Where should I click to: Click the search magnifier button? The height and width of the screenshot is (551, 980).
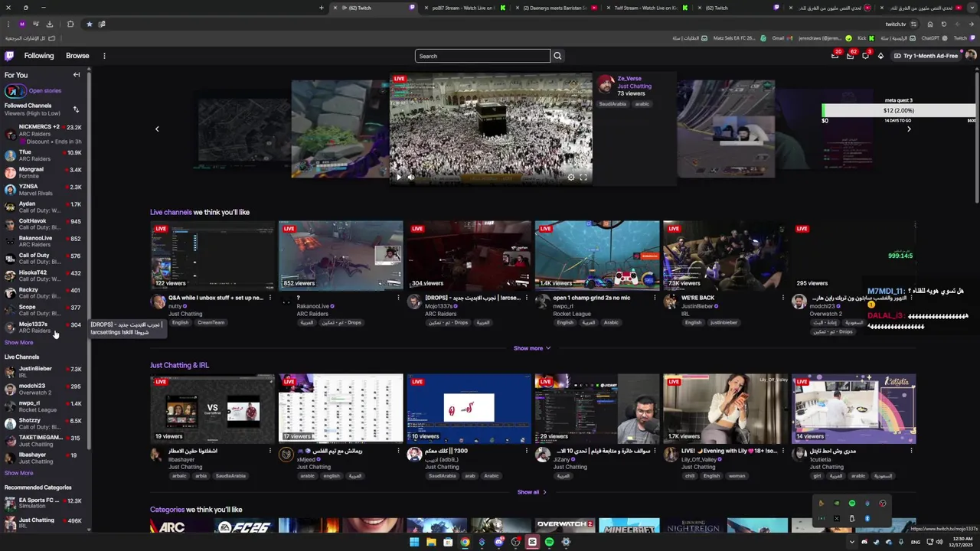point(557,56)
